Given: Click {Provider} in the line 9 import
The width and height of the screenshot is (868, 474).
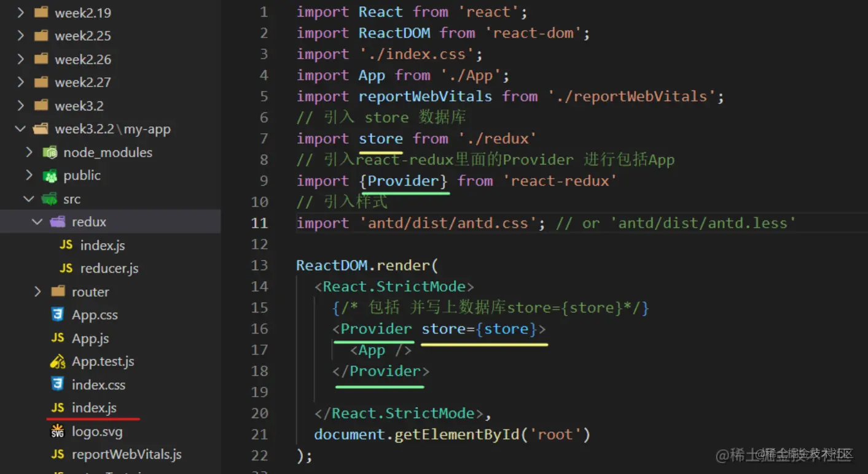Looking at the screenshot, I should [404, 181].
